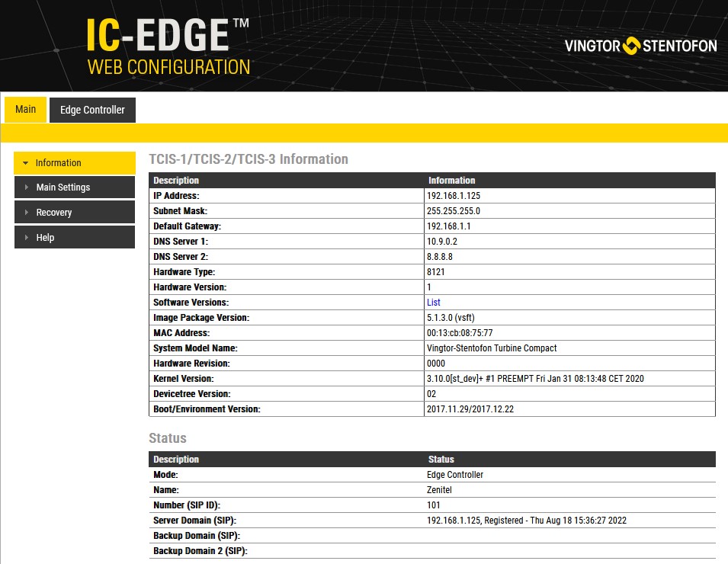The height and width of the screenshot is (564, 728).
Task: Expand the Main Settings sidebar section
Action: pyautogui.click(x=75, y=187)
